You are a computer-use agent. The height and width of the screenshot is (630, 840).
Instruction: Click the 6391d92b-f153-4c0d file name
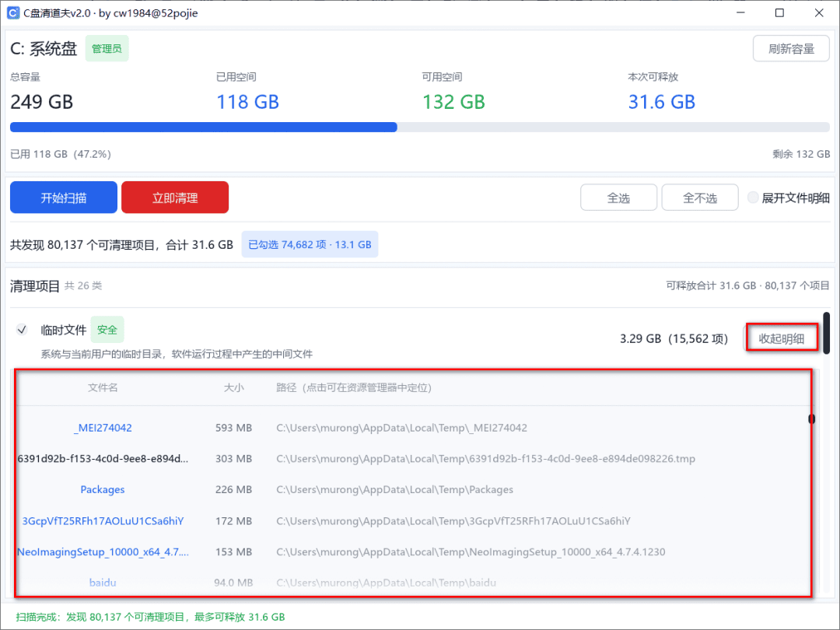(x=103, y=459)
